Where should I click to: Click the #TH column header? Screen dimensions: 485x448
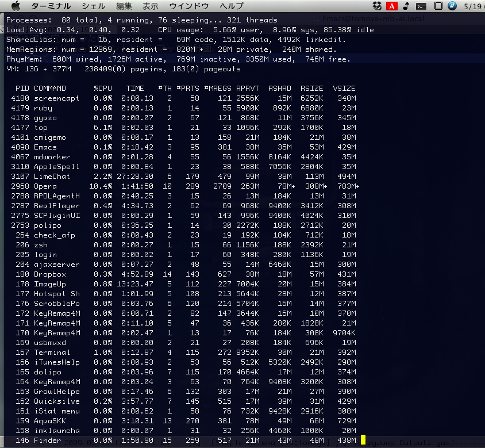[165, 88]
